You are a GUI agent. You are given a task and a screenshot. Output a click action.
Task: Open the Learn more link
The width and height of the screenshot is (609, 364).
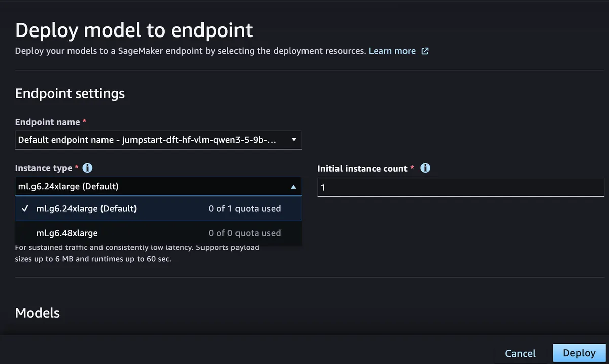click(x=392, y=51)
